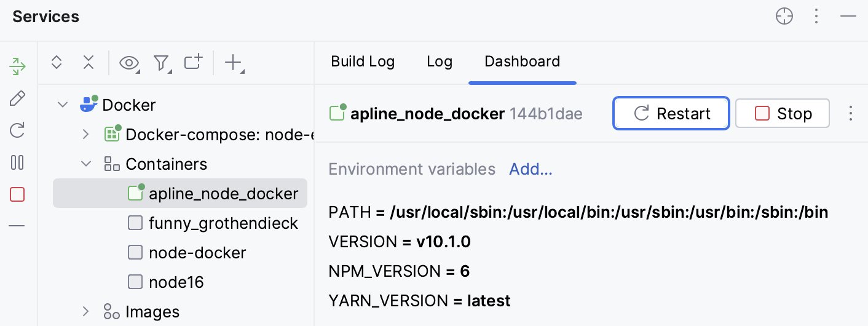Click the Edit Configuration pencil icon

pyautogui.click(x=18, y=98)
